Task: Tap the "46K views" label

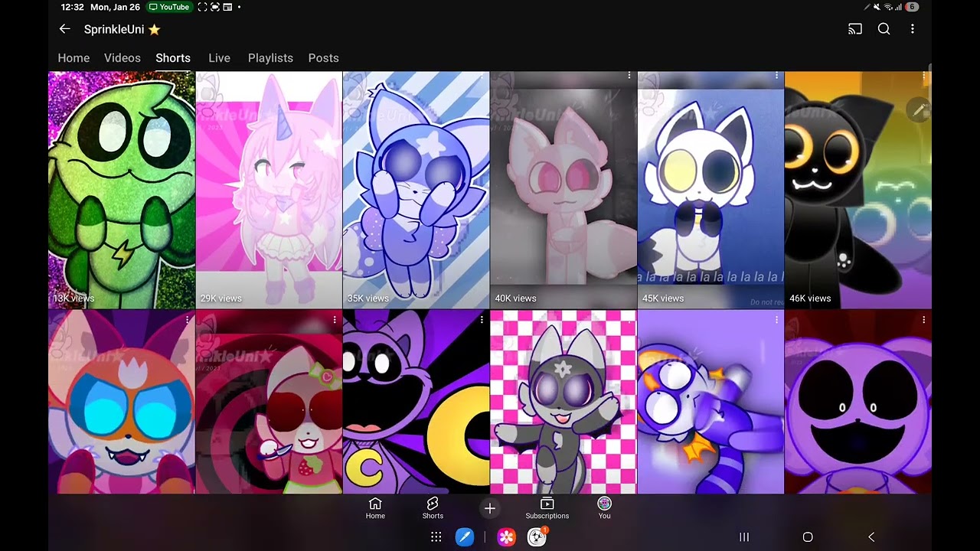Action: click(810, 298)
